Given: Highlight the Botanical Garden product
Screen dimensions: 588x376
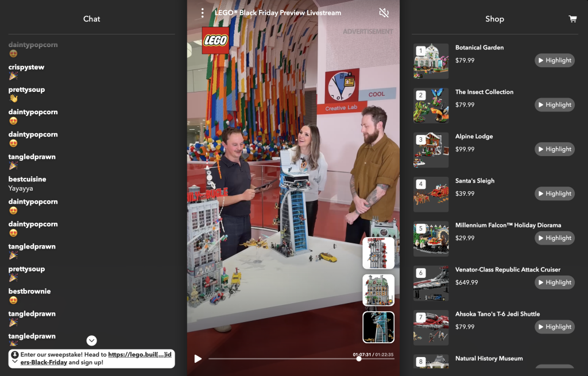Looking at the screenshot, I should click(554, 60).
